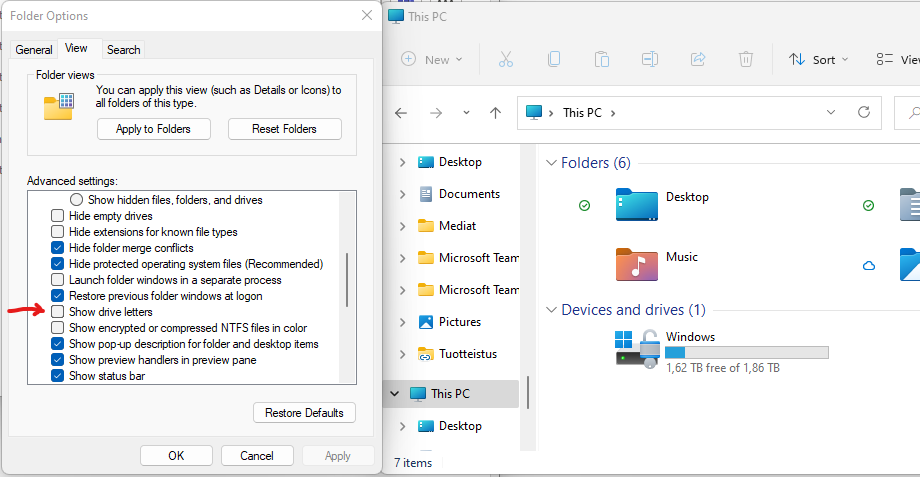Click the Tuotteistus linked folder icon in sidebar

pos(426,354)
